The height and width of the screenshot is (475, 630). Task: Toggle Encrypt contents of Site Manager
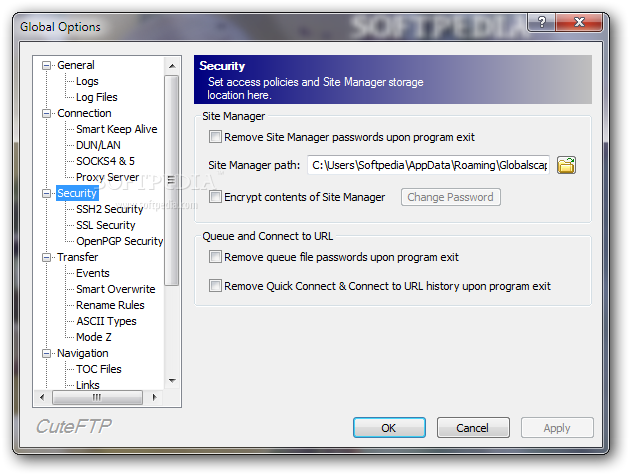click(x=215, y=197)
